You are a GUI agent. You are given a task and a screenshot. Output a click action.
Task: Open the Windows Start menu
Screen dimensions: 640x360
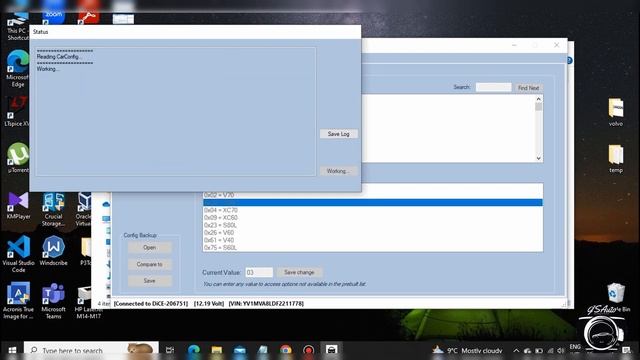coord(12,350)
